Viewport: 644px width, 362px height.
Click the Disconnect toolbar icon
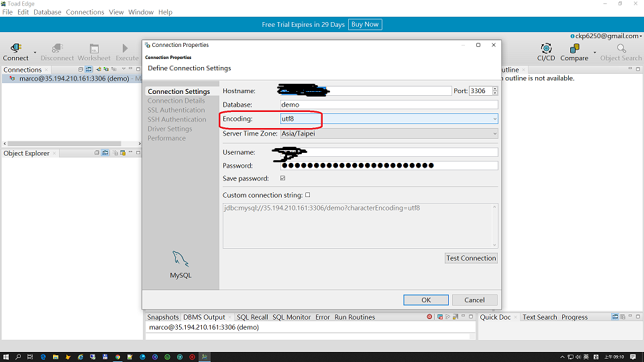[x=57, y=48]
